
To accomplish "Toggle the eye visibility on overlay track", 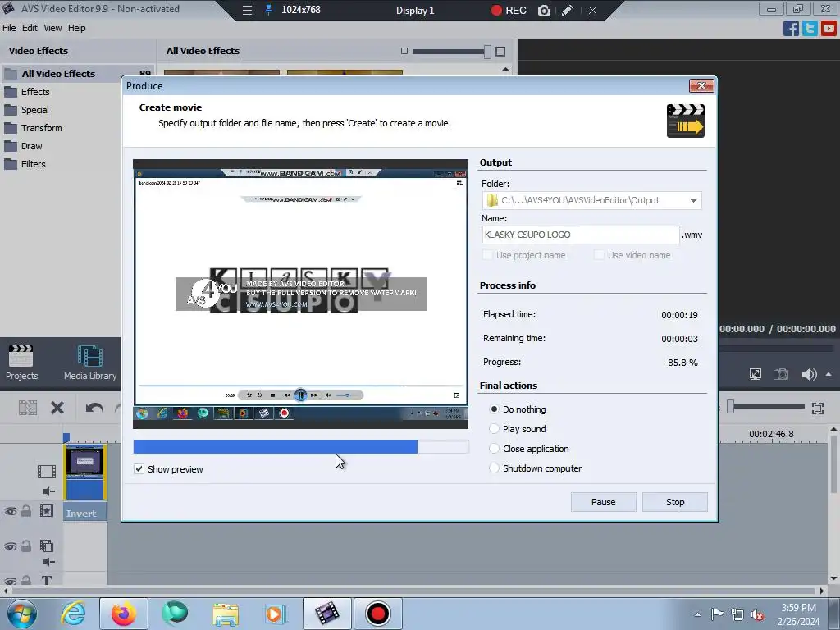I will 11,546.
